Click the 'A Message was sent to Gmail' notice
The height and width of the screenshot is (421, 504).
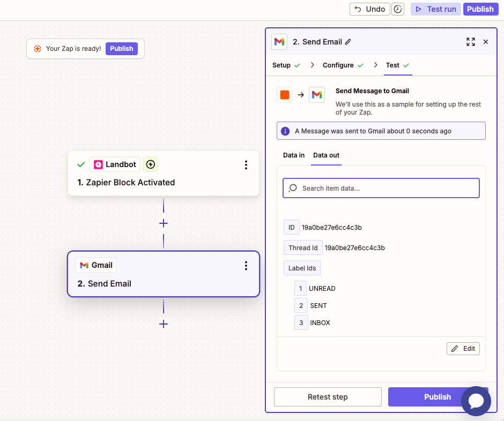click(x=381, y=131)
